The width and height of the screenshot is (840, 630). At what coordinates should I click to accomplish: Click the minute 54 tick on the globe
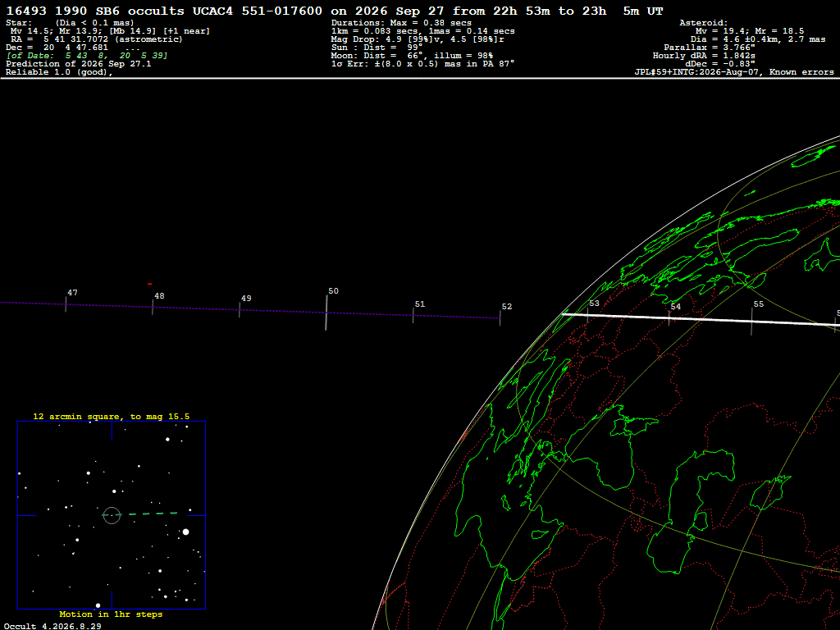[669, 318]
